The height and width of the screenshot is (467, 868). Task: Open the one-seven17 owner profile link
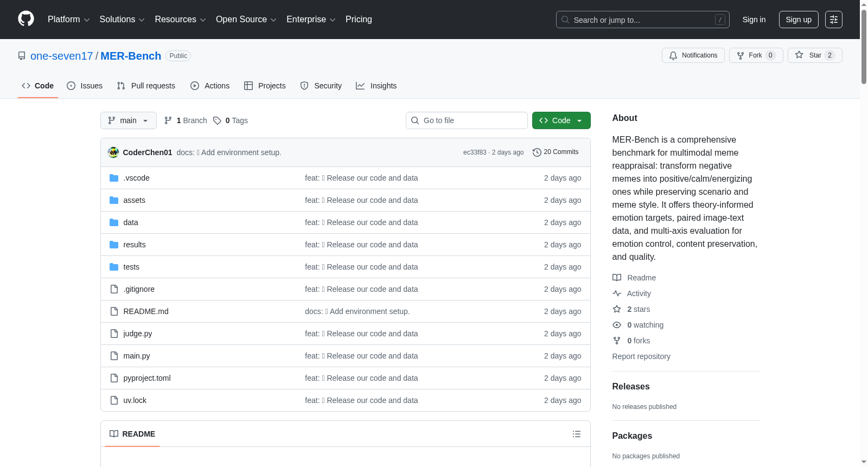pyautogui.click(x=62, y=56)
